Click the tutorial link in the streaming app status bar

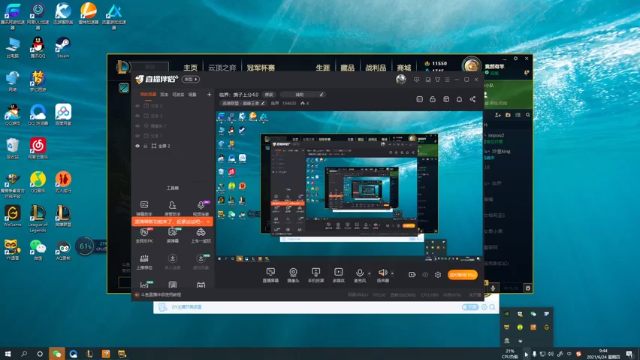coord(161,295)
